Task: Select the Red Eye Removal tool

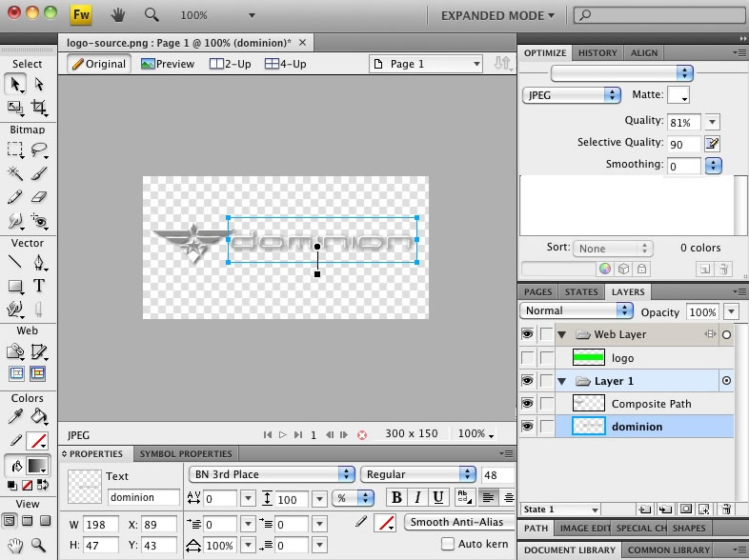Action: pos(39,221)
